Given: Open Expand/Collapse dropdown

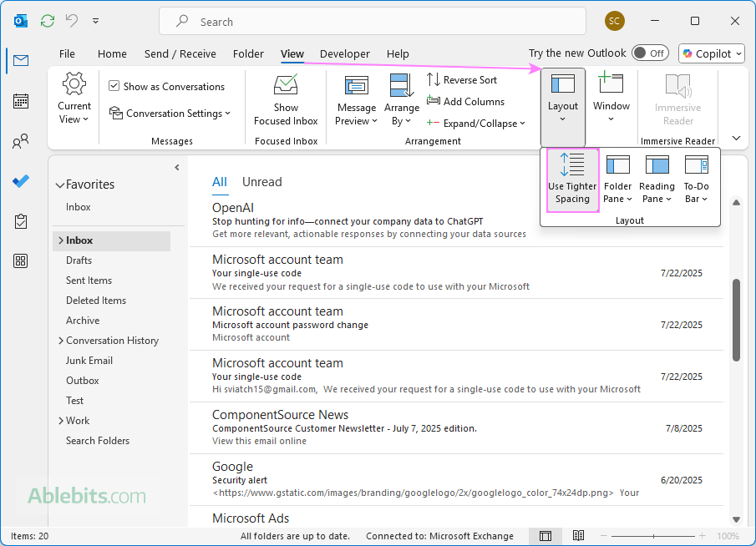Looking at the screenshot, I should coord(476,124).
